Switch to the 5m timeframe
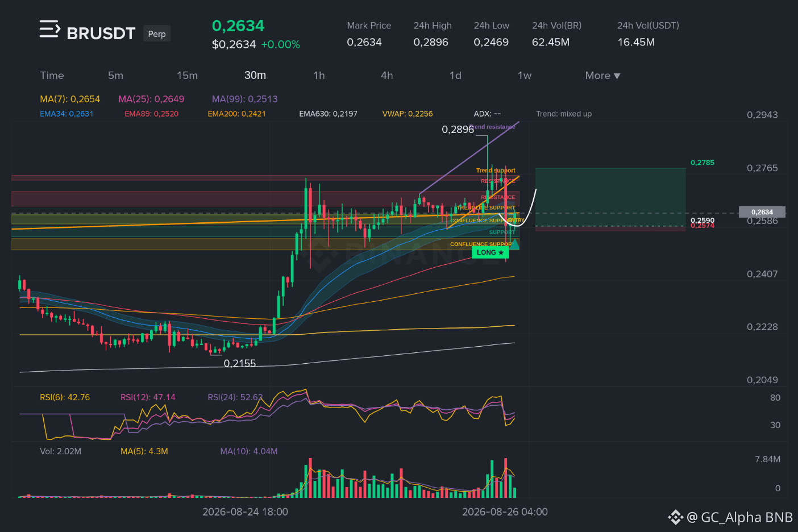This screenshot has width=798, height=532. [x=115, y=76]
